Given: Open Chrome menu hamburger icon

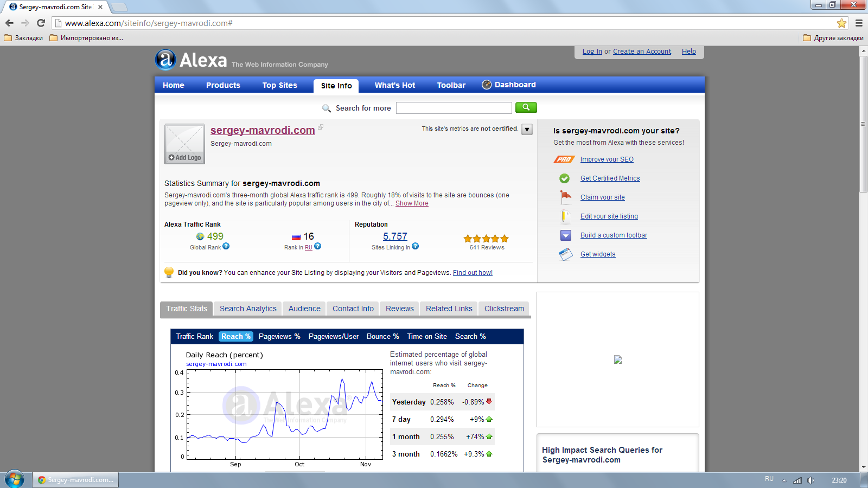Looking at the screenshot, I should click(x=859, y=23).
